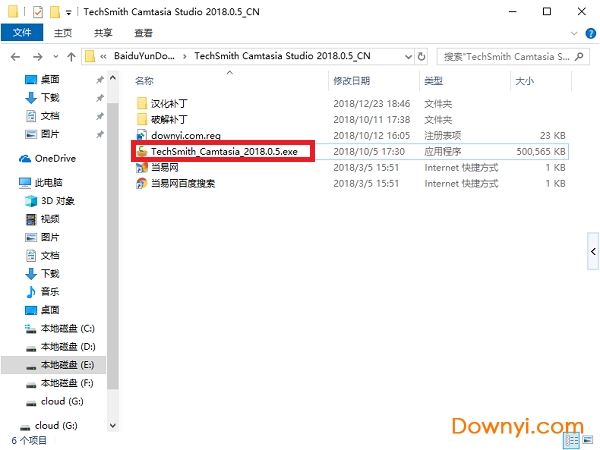Sort files by 大小 column
600x450 pixels.
pyautogui.click(x=524, y=81)
